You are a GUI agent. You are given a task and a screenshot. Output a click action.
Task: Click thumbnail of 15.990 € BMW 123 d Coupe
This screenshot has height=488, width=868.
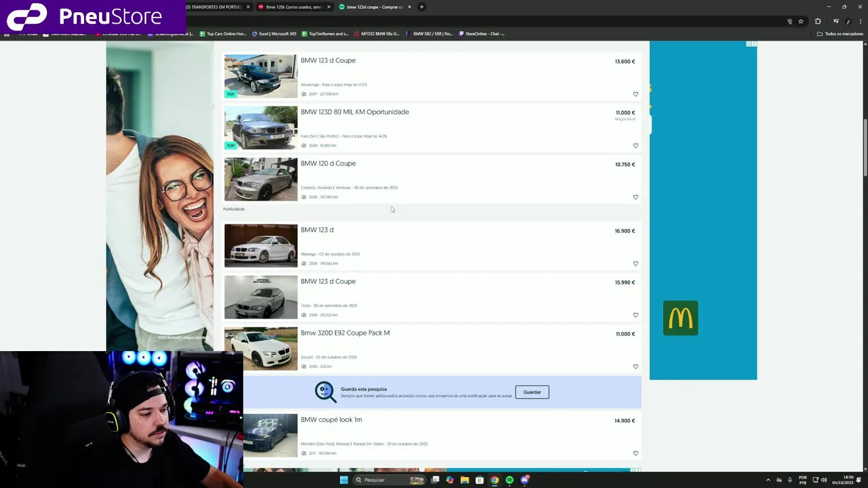(261, 297)
